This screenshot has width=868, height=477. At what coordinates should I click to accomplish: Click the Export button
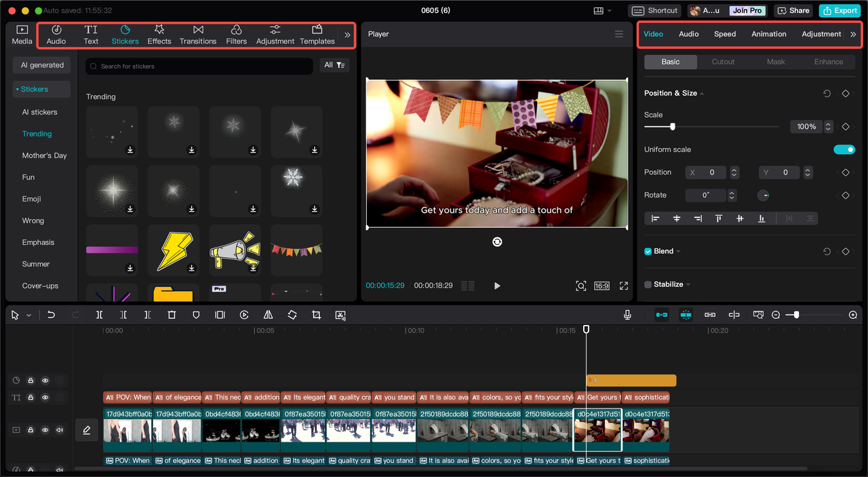click(x=840, y=11)
